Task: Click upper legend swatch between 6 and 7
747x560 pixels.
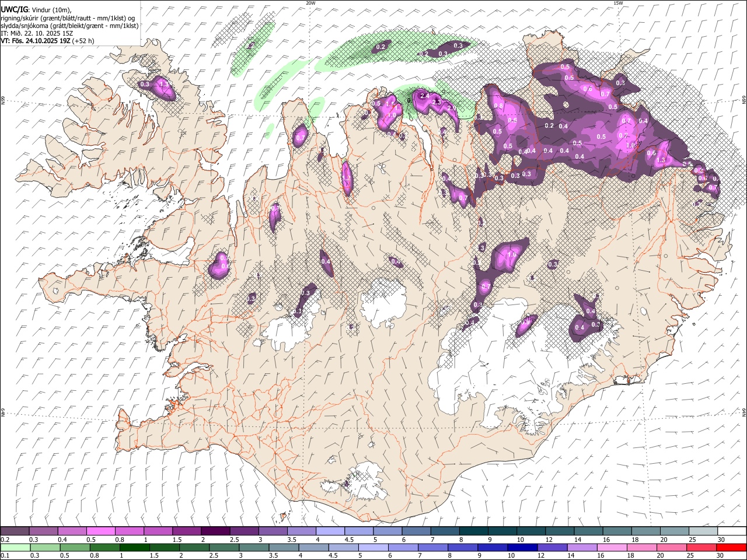Action: click(x=416, y=531)
